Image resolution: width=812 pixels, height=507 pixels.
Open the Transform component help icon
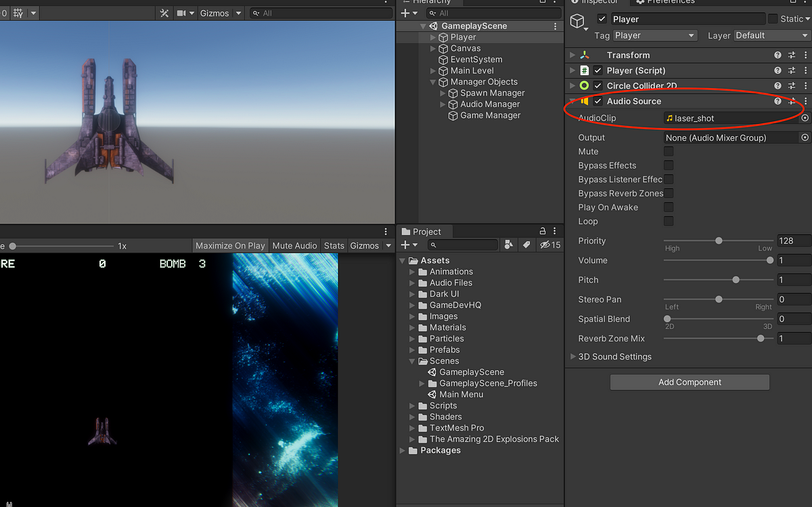[777, 55]
